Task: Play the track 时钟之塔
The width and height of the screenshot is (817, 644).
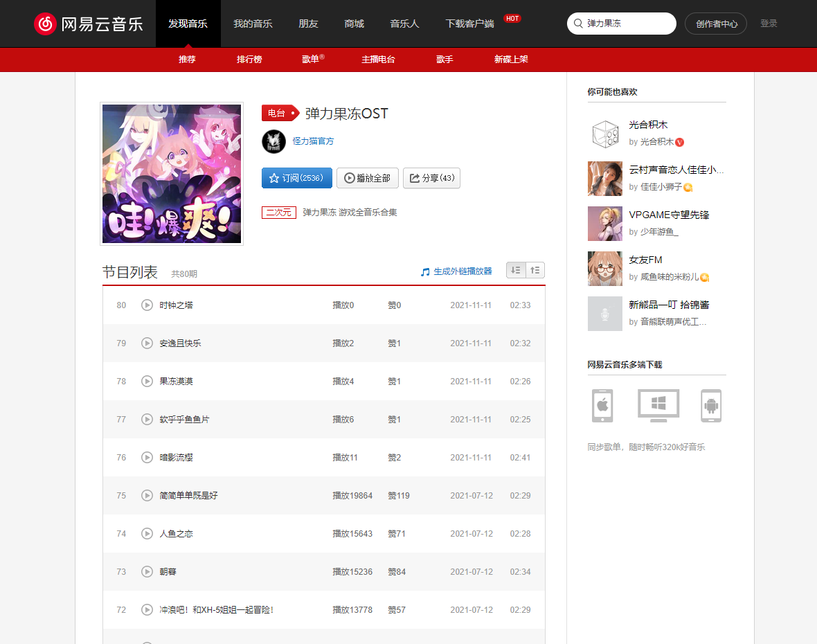Action: tap(147, 305)
